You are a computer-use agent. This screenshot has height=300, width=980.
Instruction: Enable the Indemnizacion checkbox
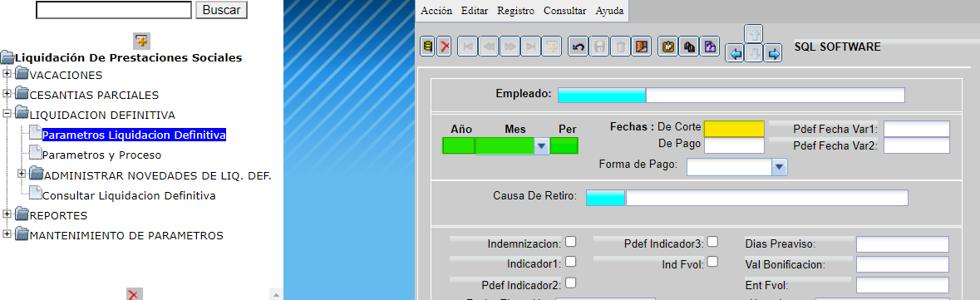(570, 241)
